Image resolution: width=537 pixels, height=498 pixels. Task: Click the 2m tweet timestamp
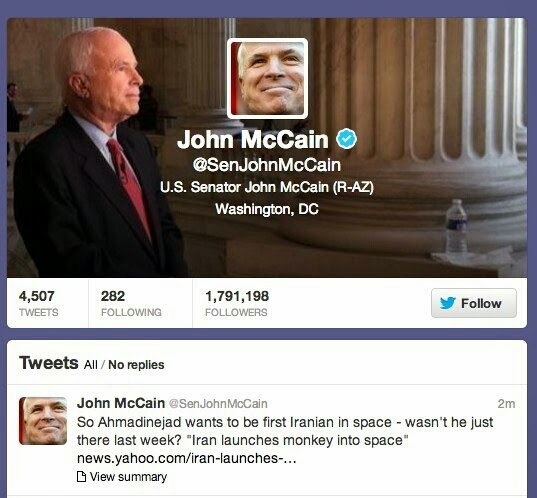pyautogui.click(x=507, y=404)
